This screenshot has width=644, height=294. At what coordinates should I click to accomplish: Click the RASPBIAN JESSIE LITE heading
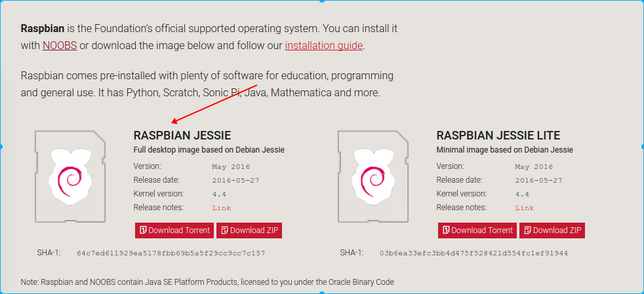[x=498, y=136]
